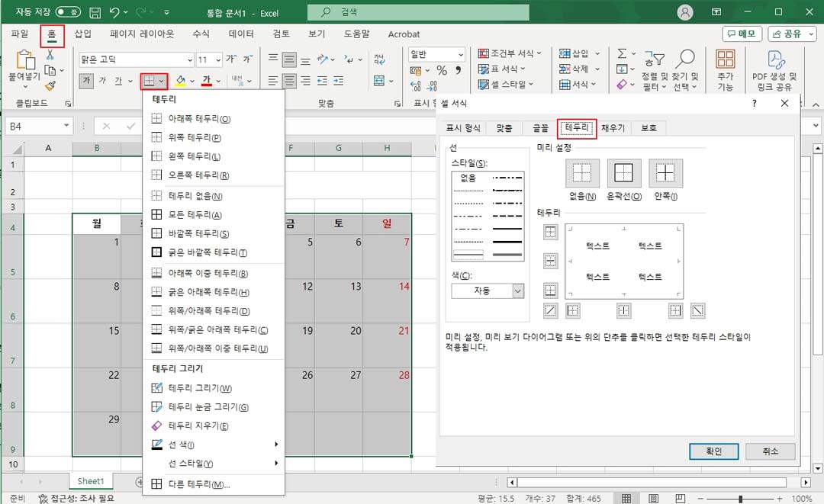The height and width of the screenshot is (504, 824).
Task: Click the comma style icon
Action: [x=459, y=70]
